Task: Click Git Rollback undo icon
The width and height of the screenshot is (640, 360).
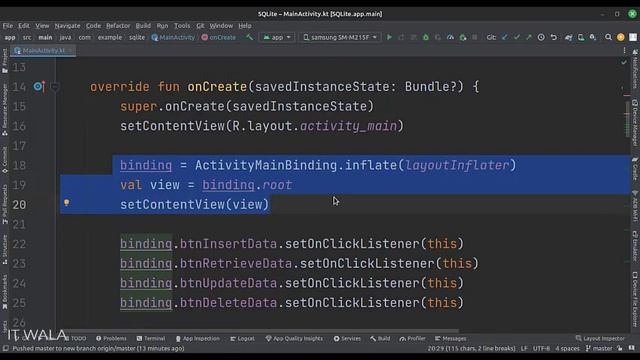Action: (x=553, y=37)
